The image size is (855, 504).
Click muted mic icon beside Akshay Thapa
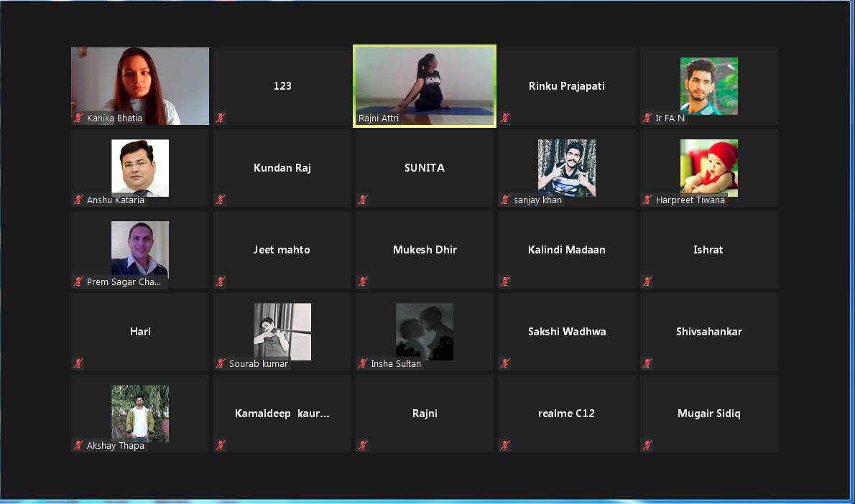[78, 445]
